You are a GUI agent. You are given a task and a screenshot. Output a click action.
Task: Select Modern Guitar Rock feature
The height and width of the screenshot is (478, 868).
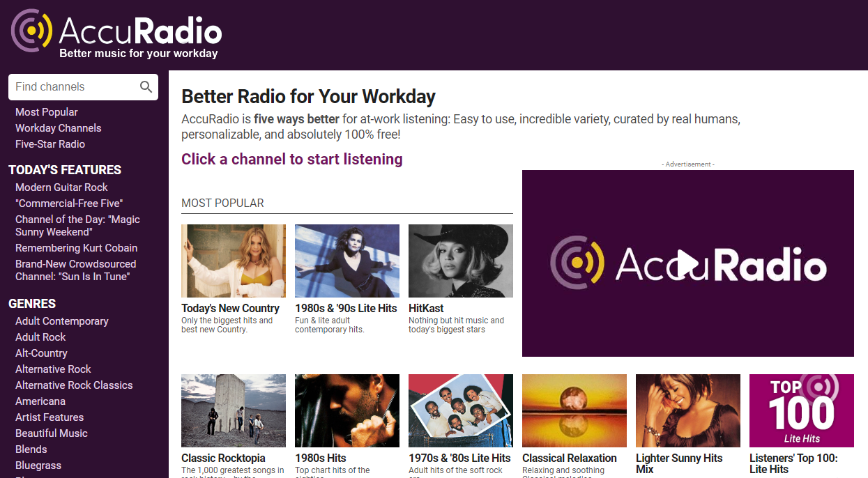62,187
